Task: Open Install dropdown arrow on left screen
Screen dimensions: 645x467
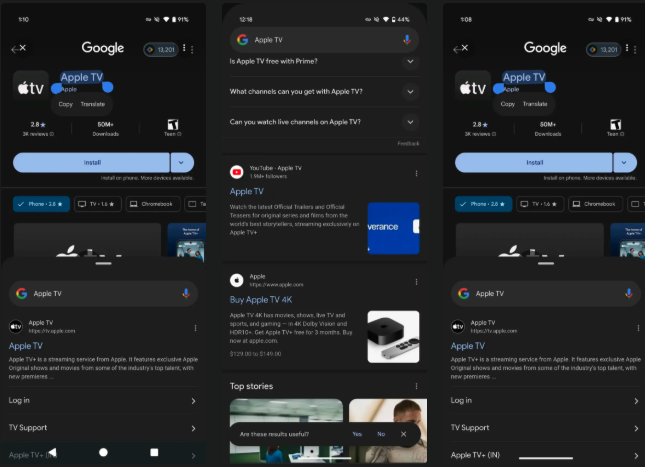Action: tap(181, 163)
